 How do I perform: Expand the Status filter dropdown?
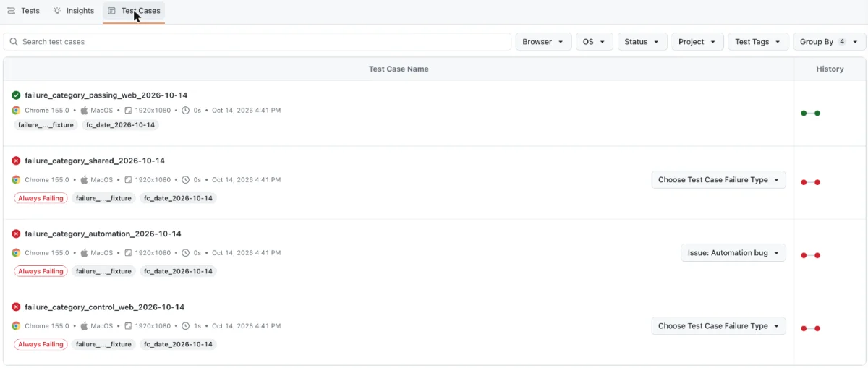(642, 42)
